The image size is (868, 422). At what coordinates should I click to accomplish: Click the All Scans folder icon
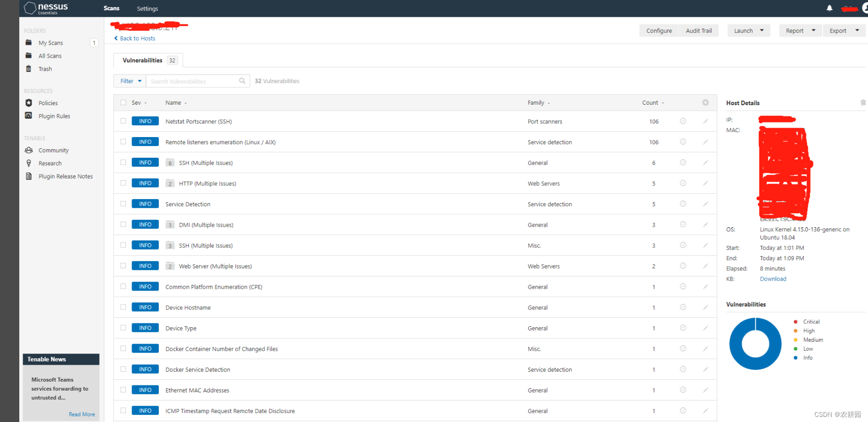(x=29, y=56)
